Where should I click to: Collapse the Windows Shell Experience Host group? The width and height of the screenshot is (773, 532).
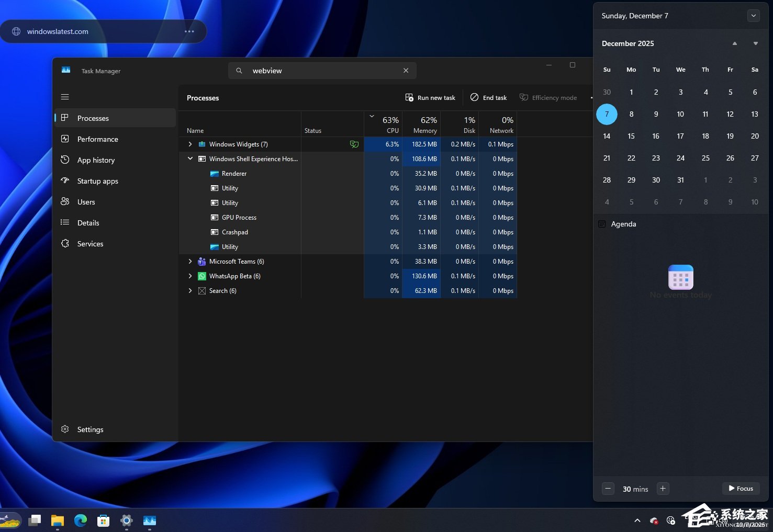click(190, 159)
